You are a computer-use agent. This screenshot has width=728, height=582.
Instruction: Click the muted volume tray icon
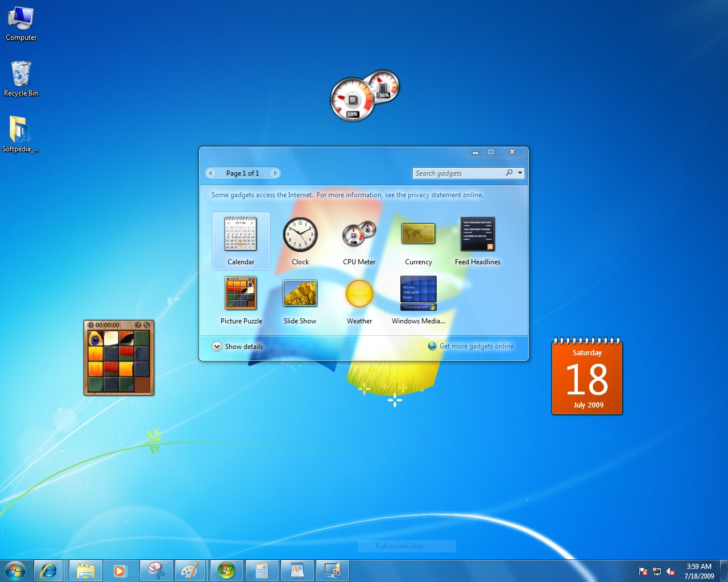(x=671, y=571)
